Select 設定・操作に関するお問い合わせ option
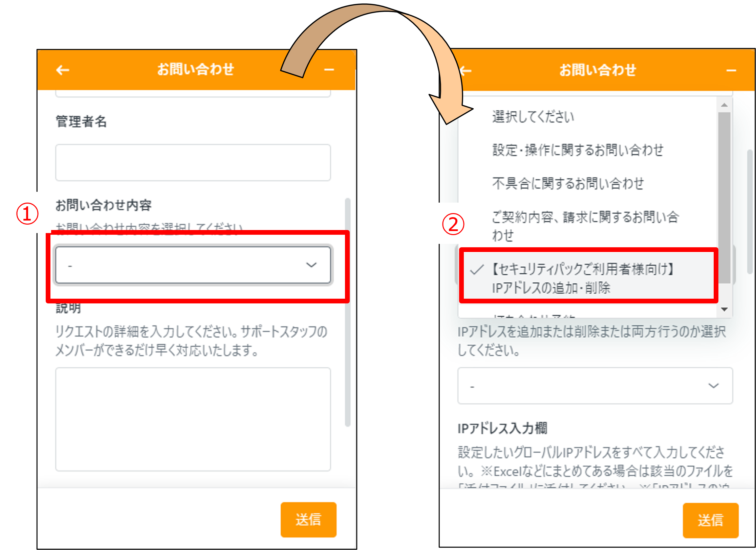 point(578,150)
